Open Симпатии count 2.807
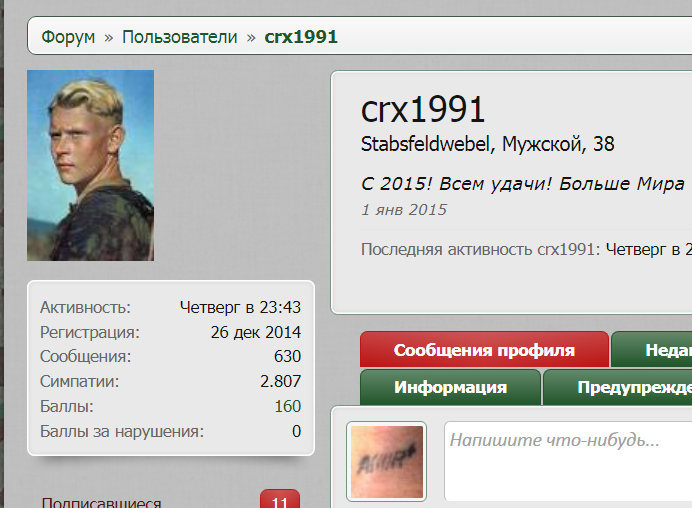Image resolution: width=692 pixels, height=508 pixels. (x=281, y=381)
